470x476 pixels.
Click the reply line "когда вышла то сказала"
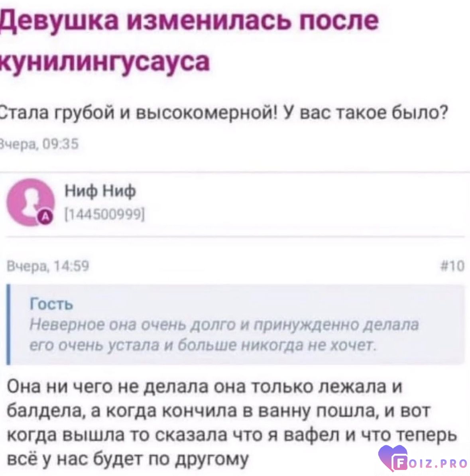231,435
